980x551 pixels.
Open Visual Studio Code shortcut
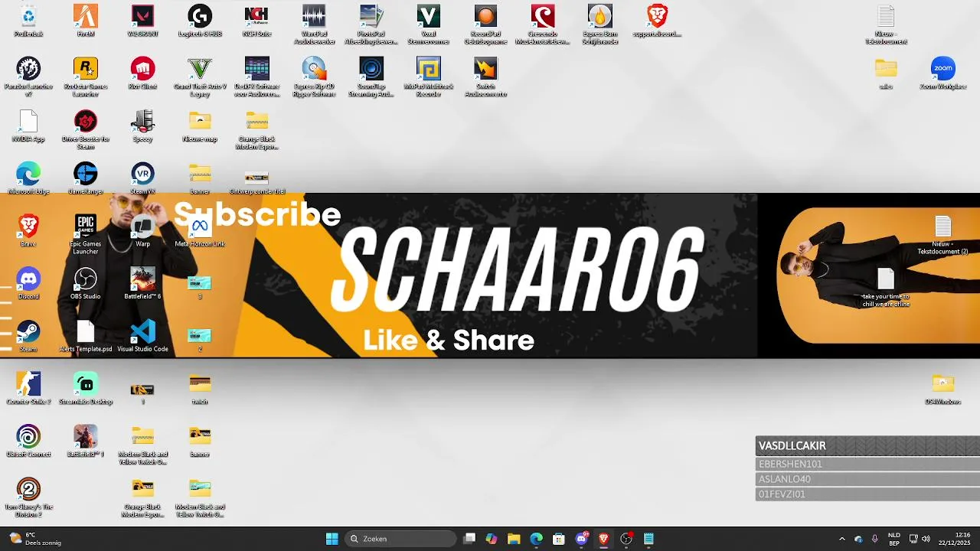click(x=142, y=336)
